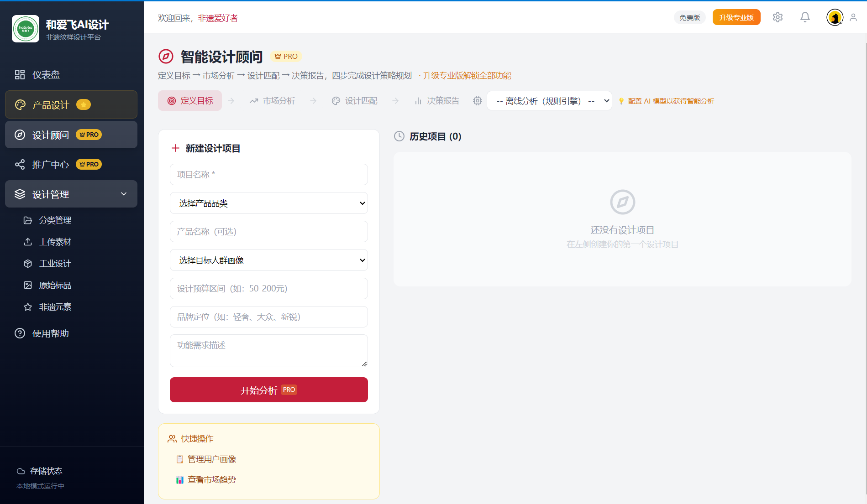Click the user avatar picture

coord(835,18)
